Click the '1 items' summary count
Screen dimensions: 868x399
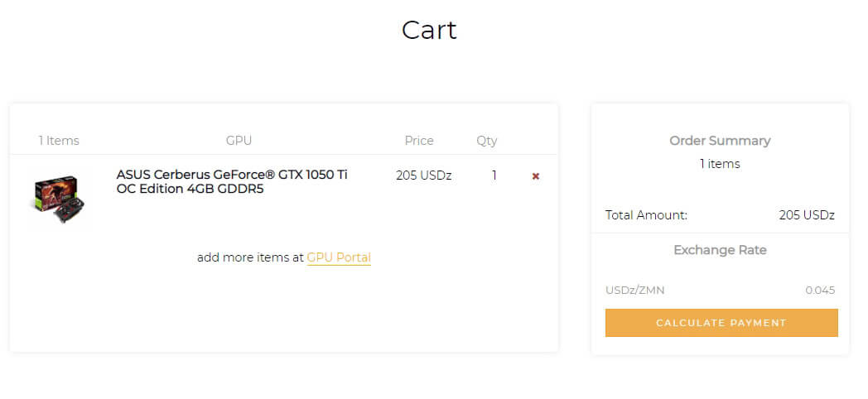click(720, 164)
